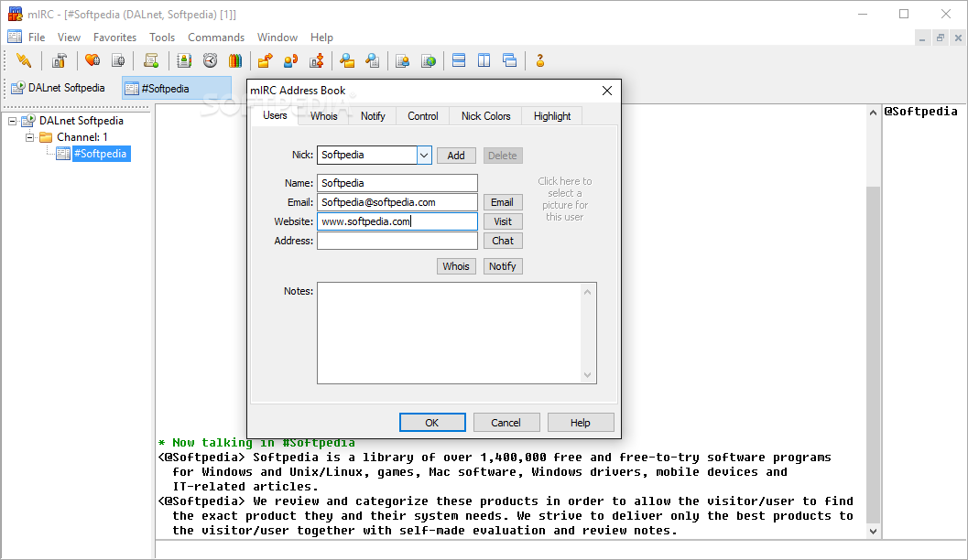
Task: Select the #Softpedia switchbar button
Action: click(x=177, y=88)
